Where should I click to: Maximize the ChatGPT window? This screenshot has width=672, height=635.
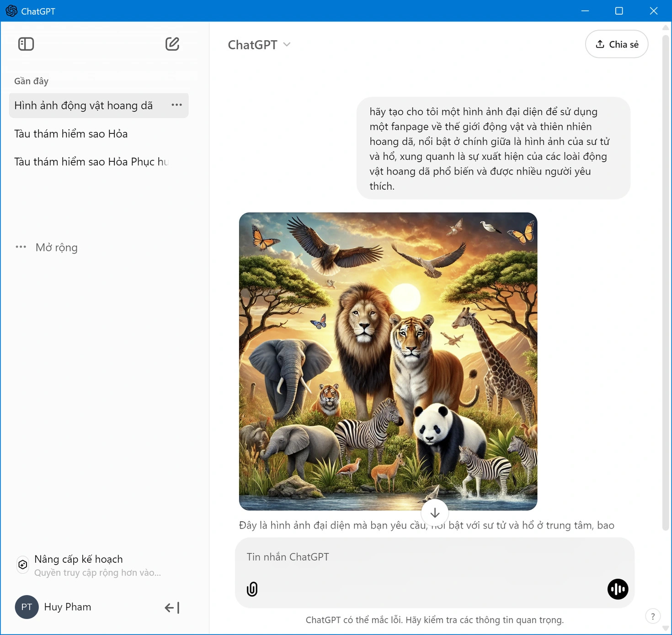[x=619, y=11]
